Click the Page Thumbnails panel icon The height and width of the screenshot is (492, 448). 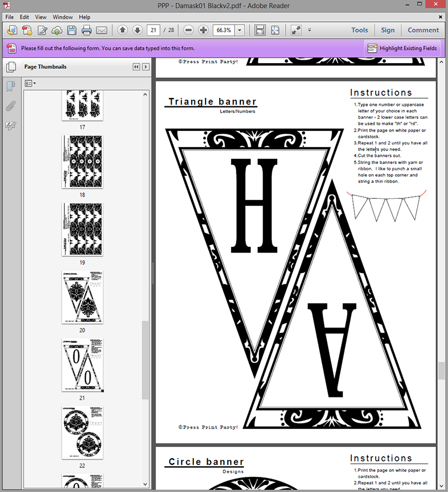(x=11, y=67)
